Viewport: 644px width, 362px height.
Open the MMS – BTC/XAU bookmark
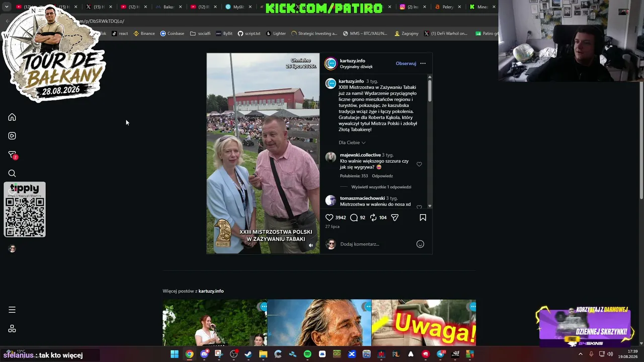pos(365,34)
